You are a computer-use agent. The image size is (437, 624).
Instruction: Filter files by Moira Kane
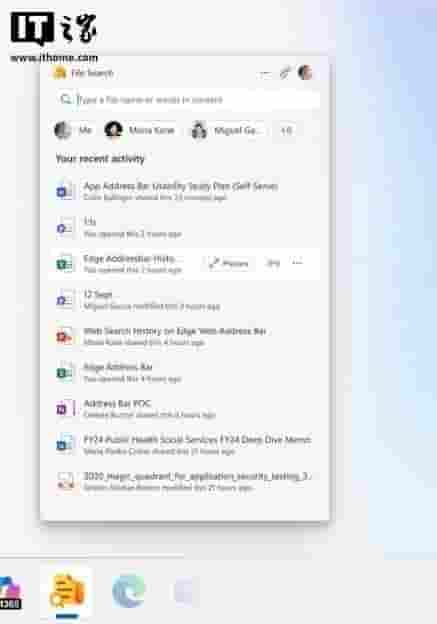pyautogui.click(x=140, y=130)
